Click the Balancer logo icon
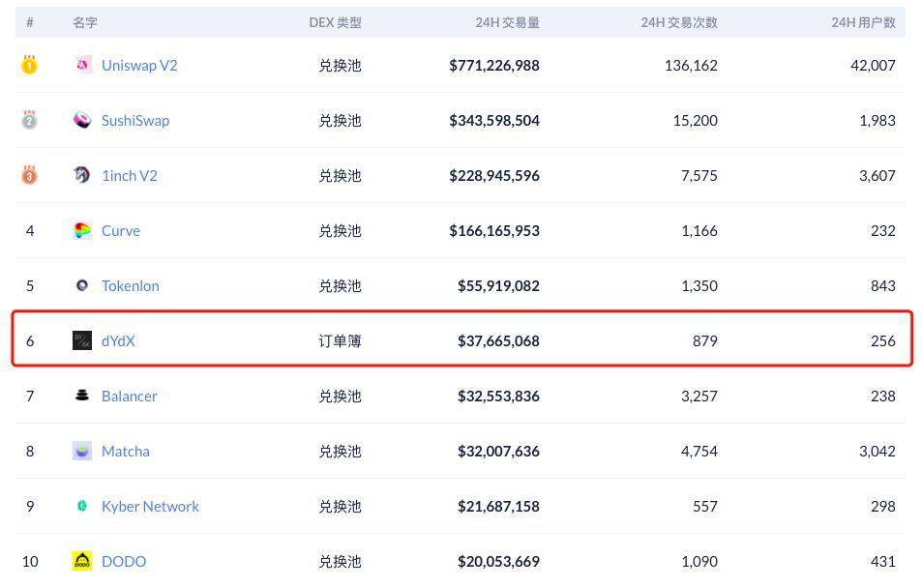Viewport: 922px width, 588px height. [x=82, y=396]
